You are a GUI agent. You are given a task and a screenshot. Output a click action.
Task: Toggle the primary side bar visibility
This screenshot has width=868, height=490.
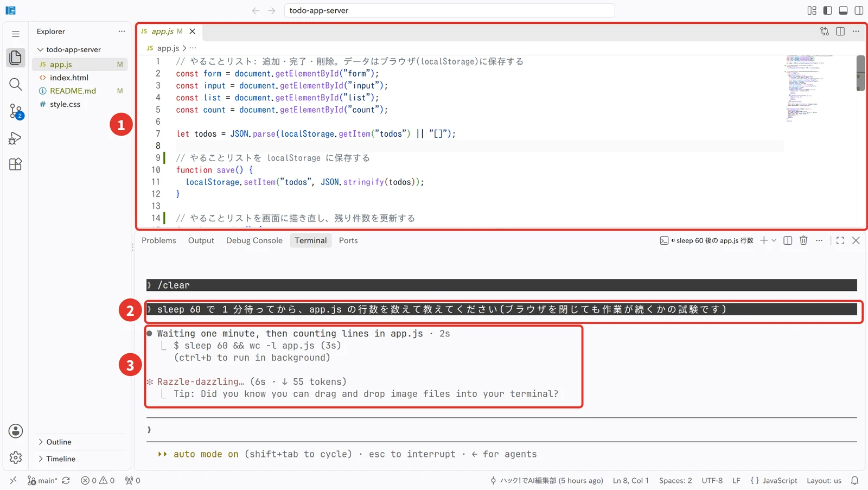pyautogui.click(x=827, y=10)
